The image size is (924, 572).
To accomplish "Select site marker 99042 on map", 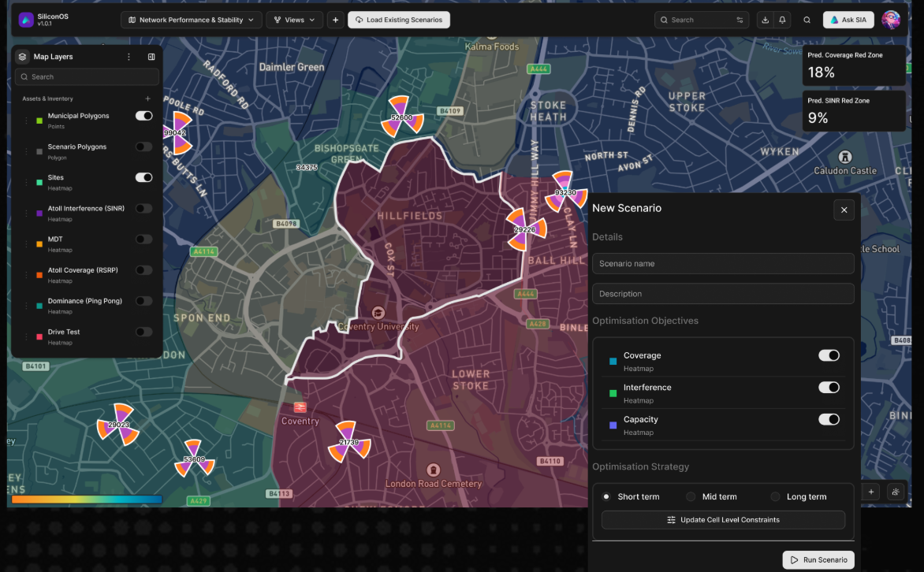I will click(x=177, y=133).
